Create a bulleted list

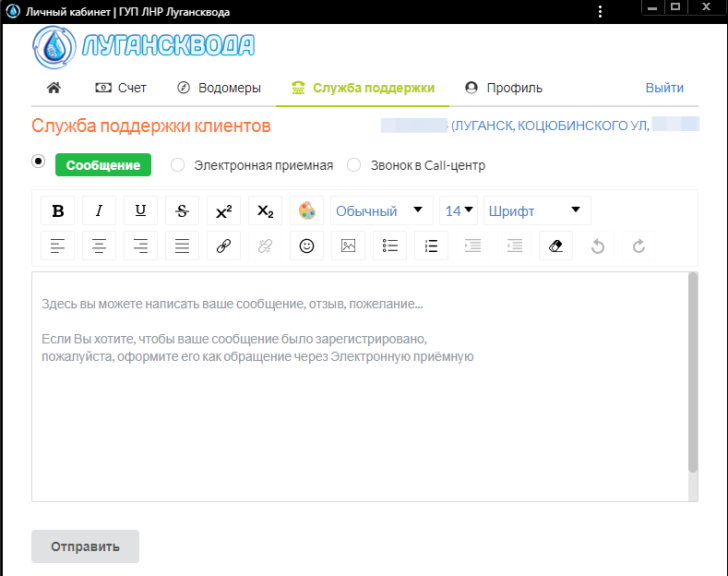coord(389,246)
